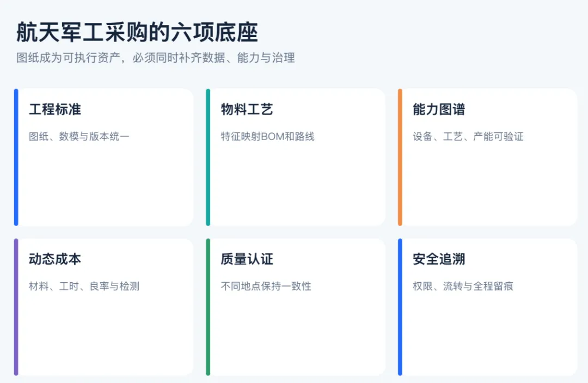
Task: Click the text 图纸、数模与版本统一
Action: (79, 136)
